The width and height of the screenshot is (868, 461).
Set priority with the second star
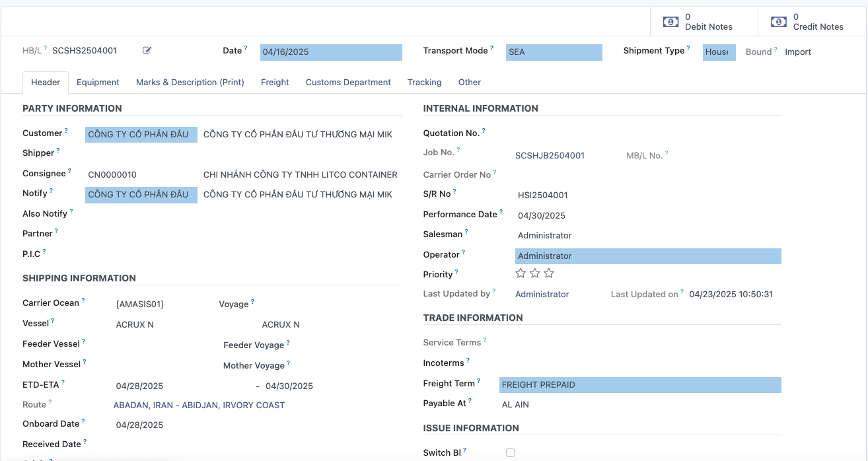[x=535, y=273]
